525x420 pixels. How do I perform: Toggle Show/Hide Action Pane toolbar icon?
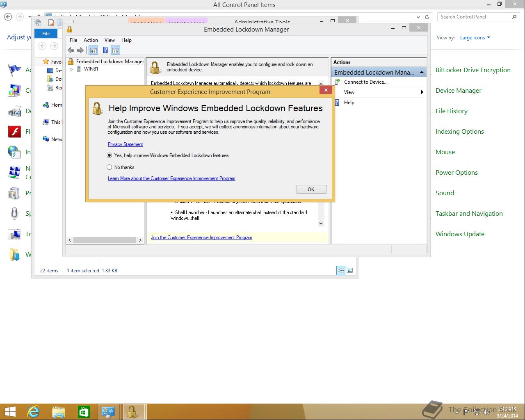pyautogui.click(x=116, y=50)
